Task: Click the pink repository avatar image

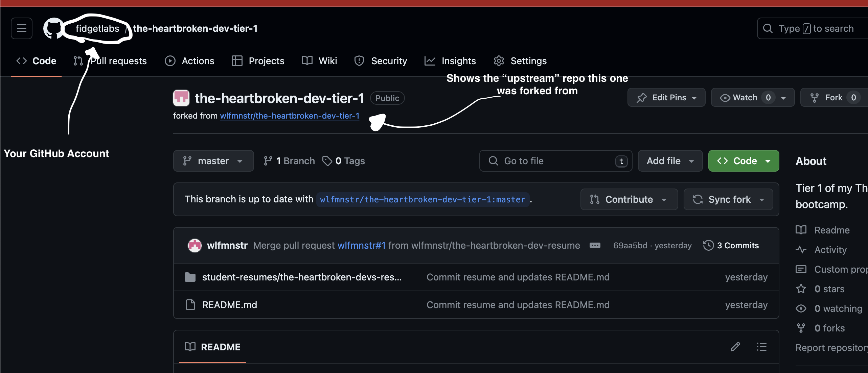Action: [181, 98]
